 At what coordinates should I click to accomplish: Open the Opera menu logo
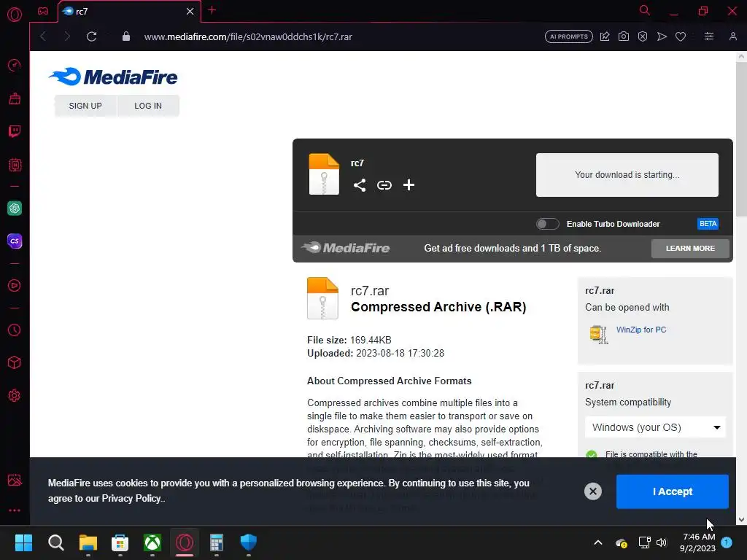(x=15, y=15)
